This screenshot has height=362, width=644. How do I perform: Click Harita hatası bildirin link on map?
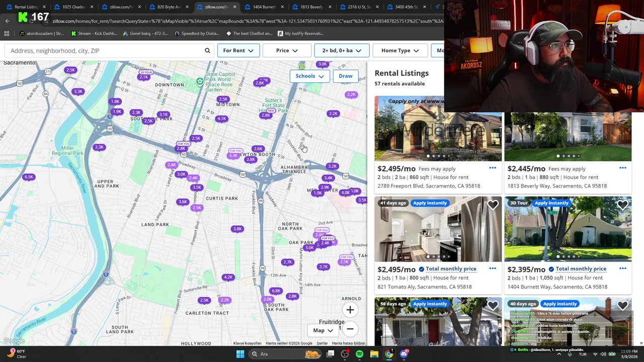click(x=348, y=343)
